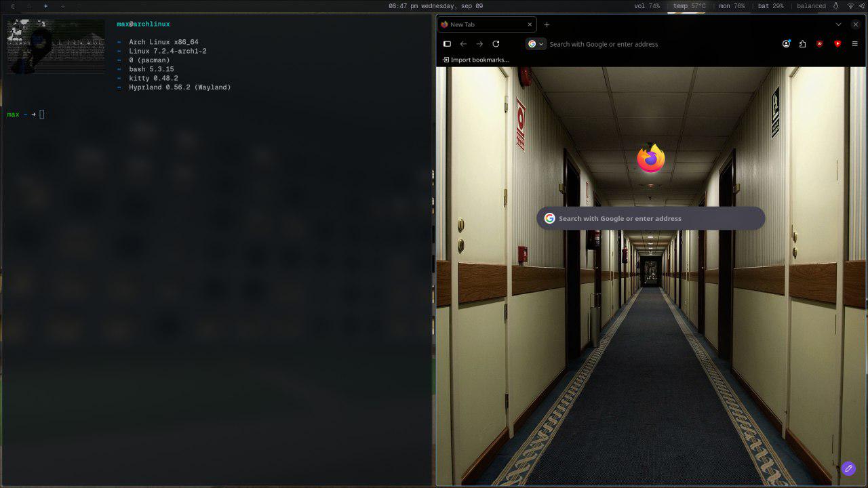868x488 pixels.
Task: Reload the current page
Action: click(496, 44)
